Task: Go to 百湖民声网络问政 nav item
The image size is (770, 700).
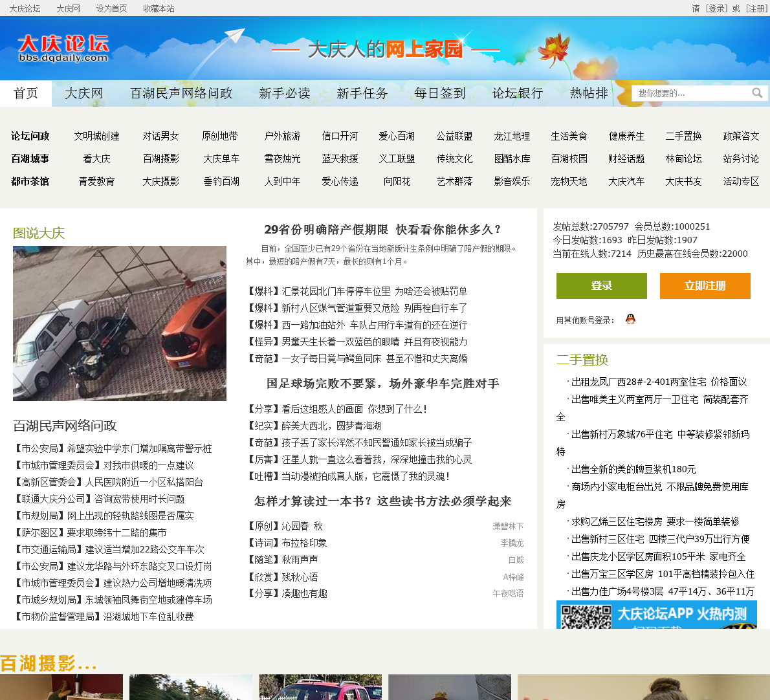Action: pos(181,93)
